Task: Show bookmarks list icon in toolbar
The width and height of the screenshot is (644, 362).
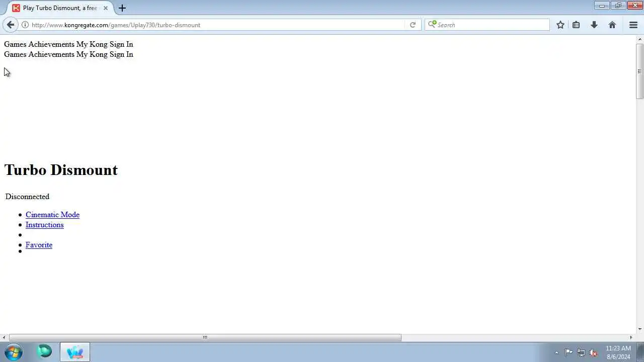Action: pos(576,25)
